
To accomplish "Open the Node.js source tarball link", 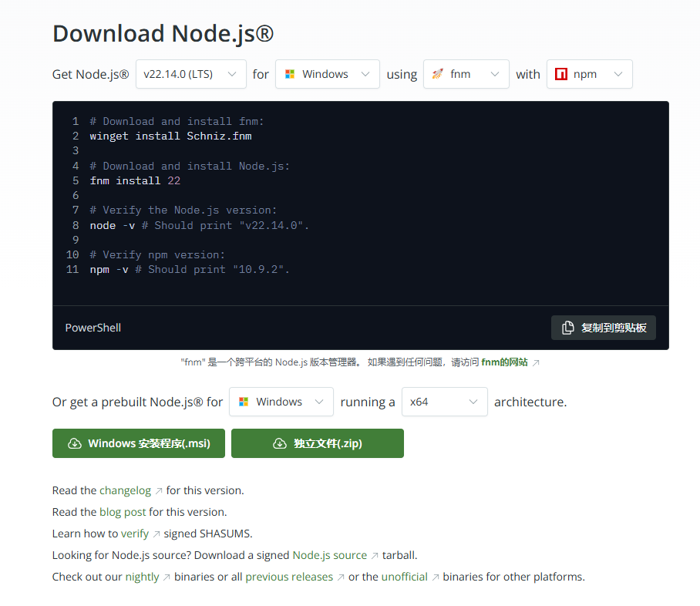I will click(x=329, y=555).
